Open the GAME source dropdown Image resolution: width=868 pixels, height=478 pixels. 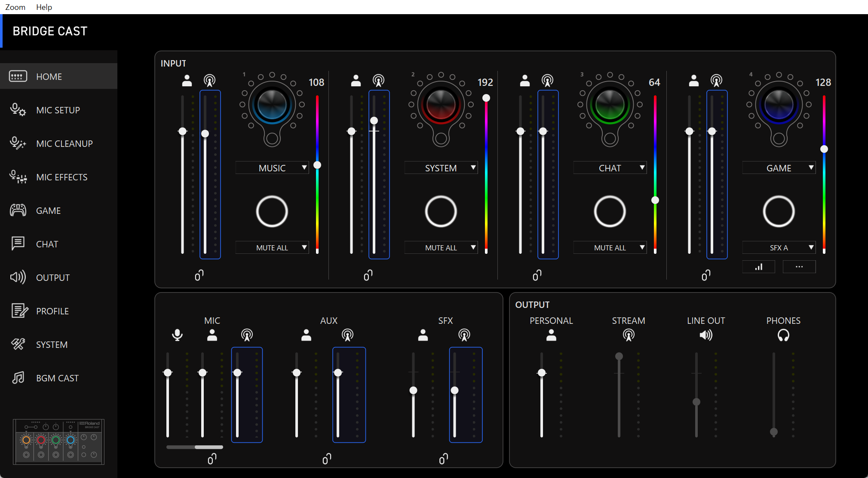(x=779, y=168)
